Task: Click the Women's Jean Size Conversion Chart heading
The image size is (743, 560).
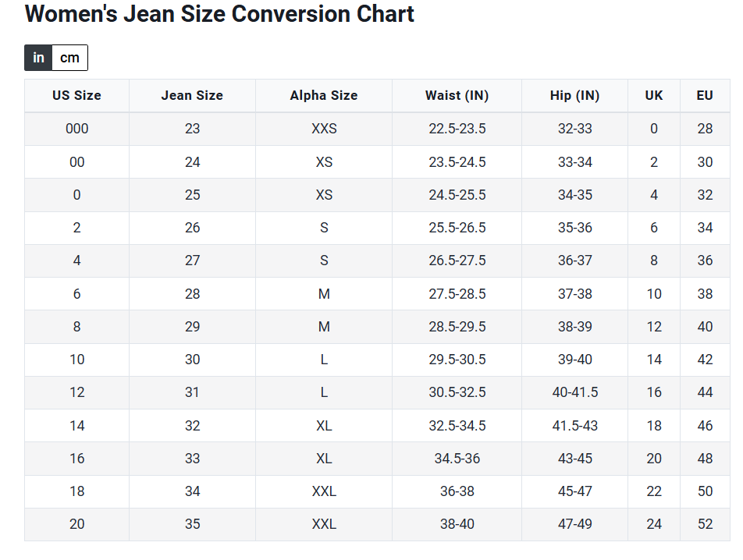Action: point(219,14)
